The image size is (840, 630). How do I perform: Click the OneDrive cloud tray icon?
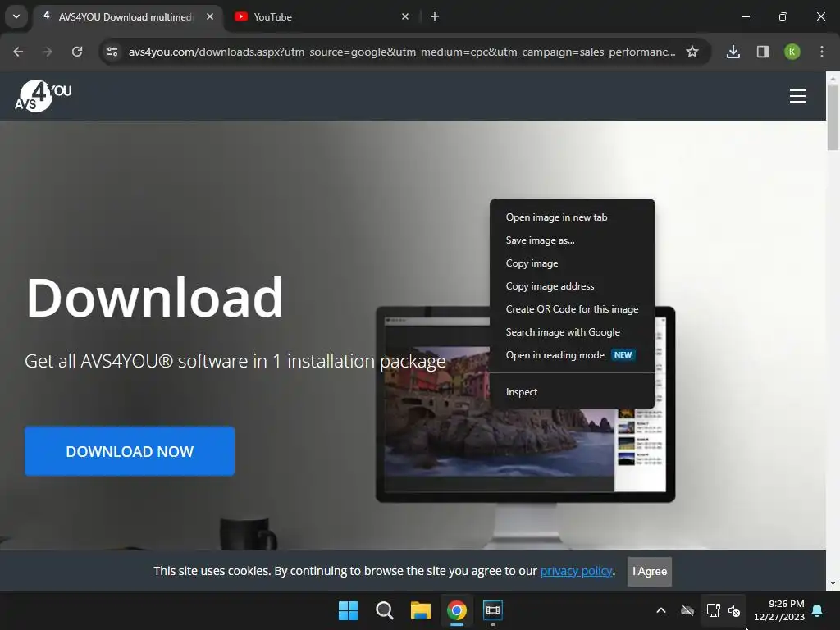pyautogui.click(x=687, y=610)
